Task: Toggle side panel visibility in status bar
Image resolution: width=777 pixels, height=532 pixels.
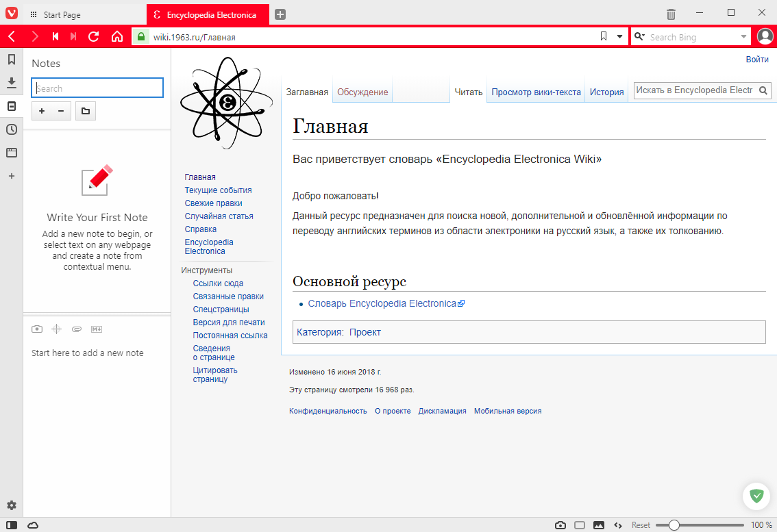Action: [x=12, y=525]
